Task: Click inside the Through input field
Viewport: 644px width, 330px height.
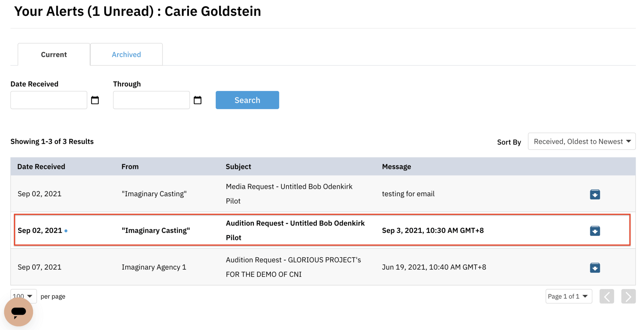Action: [x=151, y=100]
